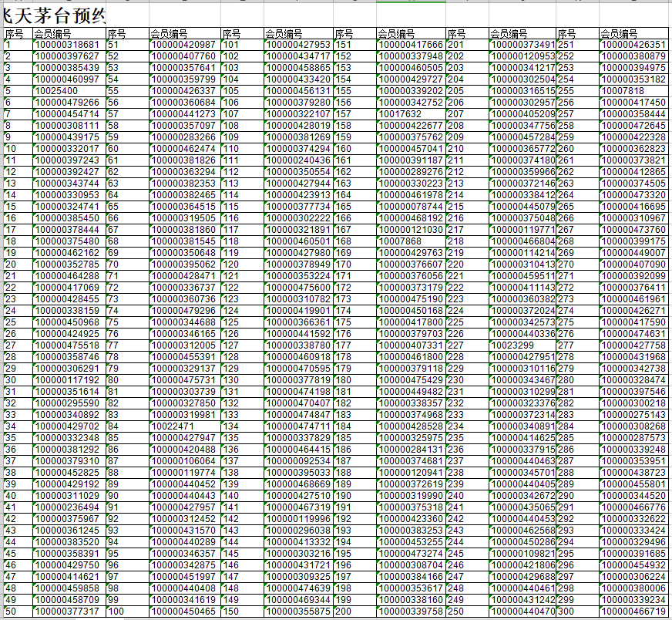Select sequence number 51 cell
Screen dimensions: 672x620
click(127, 45)
